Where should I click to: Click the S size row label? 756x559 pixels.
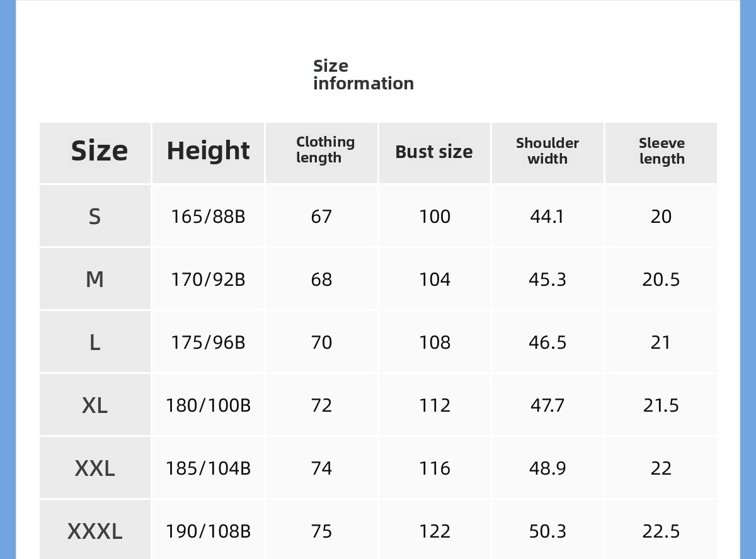click(94, 217)
